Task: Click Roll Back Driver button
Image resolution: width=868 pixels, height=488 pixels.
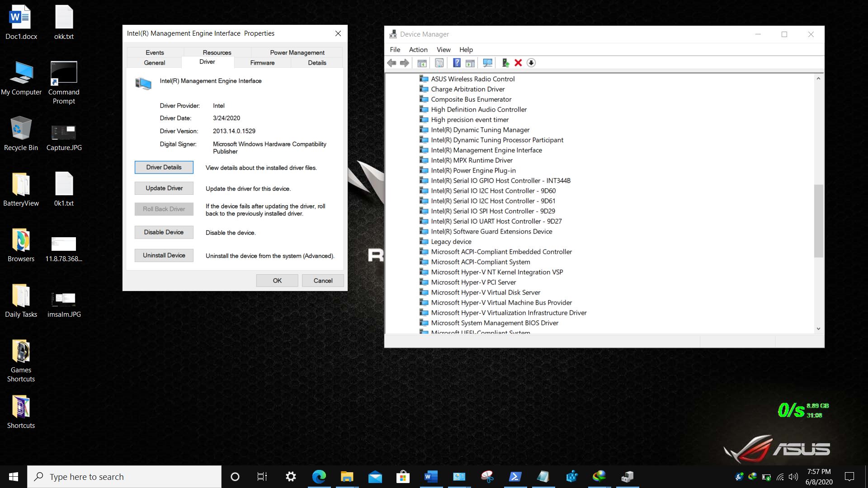Action: click(x=164, y=209)
